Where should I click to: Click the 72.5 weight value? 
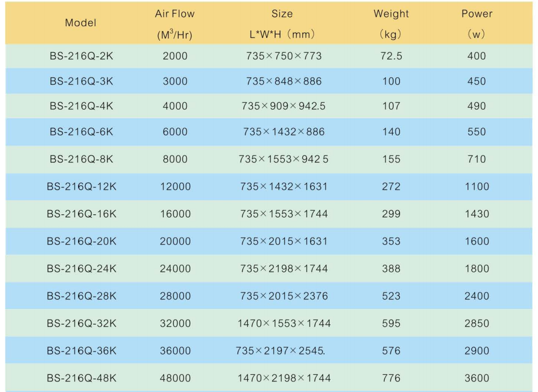point(391,56)
